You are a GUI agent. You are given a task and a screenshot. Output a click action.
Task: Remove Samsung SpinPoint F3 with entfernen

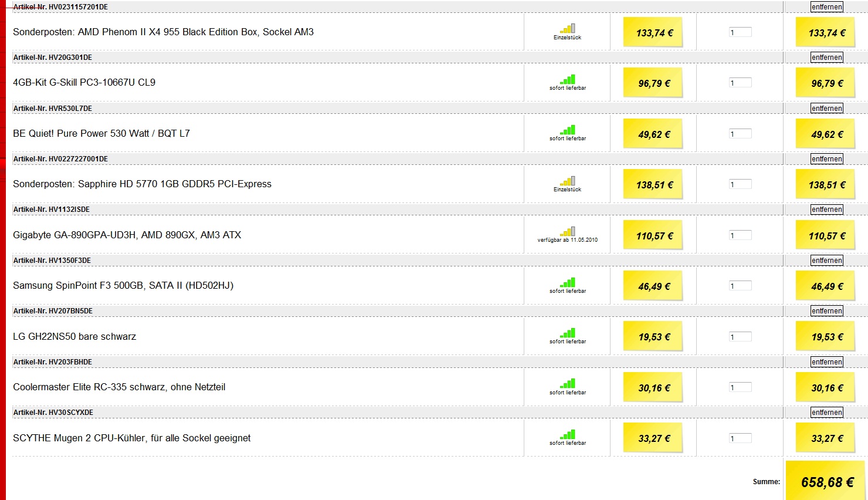pos(827,261)
